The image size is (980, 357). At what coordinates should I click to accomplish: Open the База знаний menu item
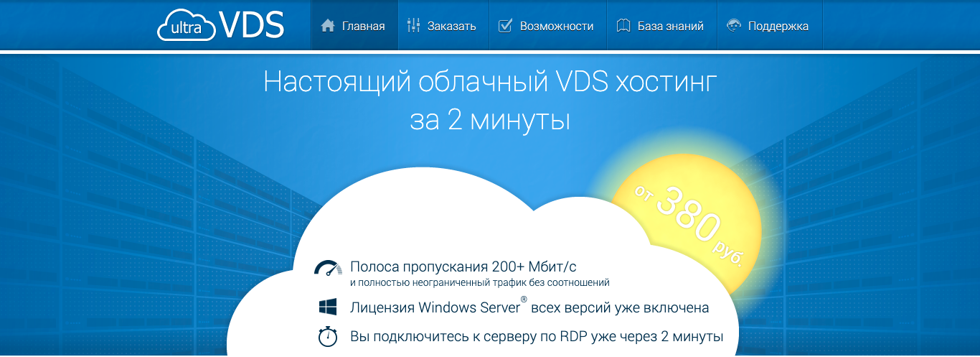(x=661, y=26)
